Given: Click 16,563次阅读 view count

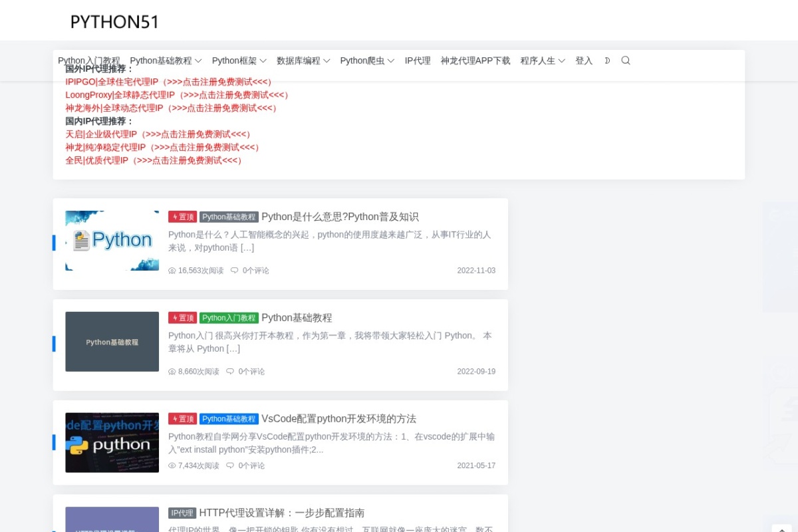Looking at the screenshot, I should tap(201, 271).
